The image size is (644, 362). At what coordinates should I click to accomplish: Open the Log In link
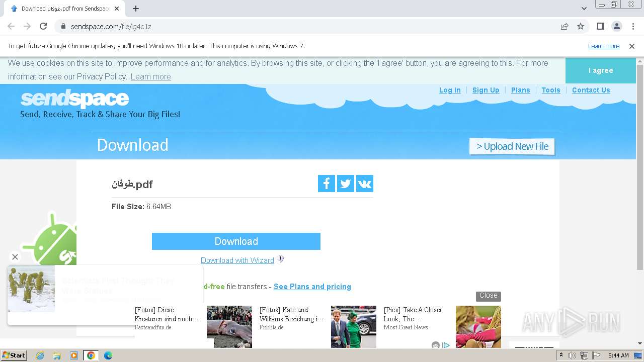(450, 90)
